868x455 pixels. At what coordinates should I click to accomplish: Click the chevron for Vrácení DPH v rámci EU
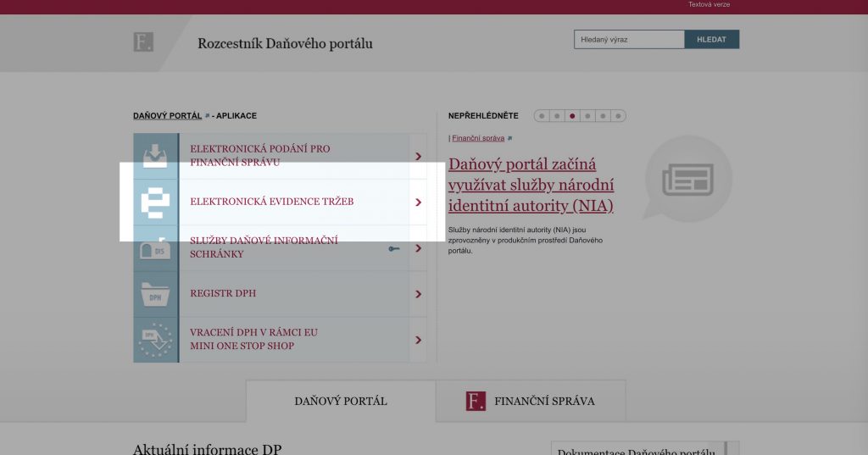click(x=419, y=340)
